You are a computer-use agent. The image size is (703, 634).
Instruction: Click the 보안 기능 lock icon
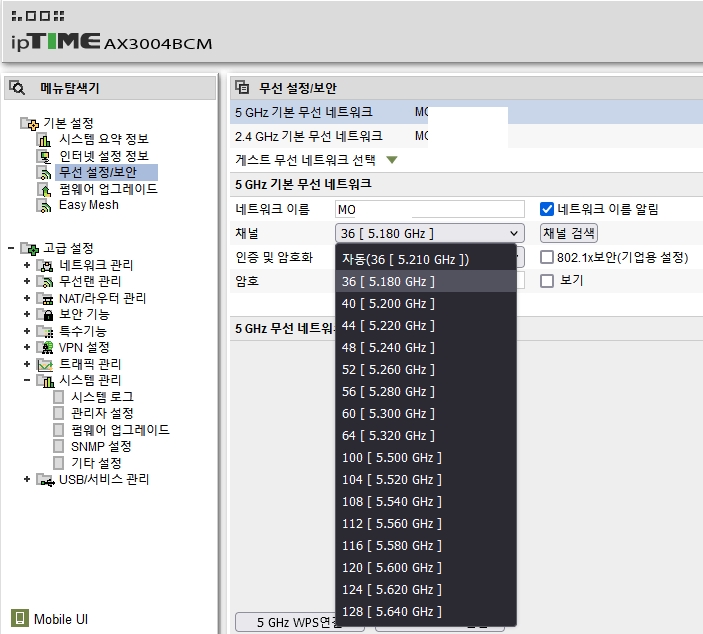pos(45,315)
